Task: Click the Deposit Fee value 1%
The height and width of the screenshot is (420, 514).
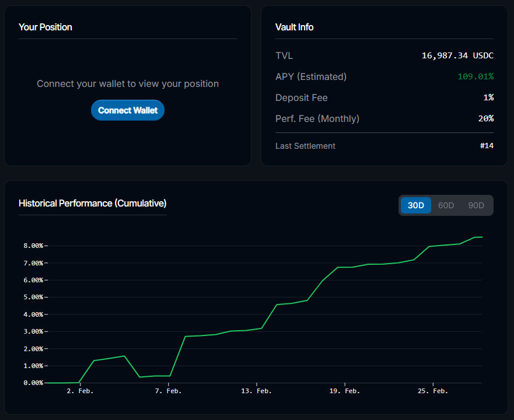Action: [x=488, y=97]
